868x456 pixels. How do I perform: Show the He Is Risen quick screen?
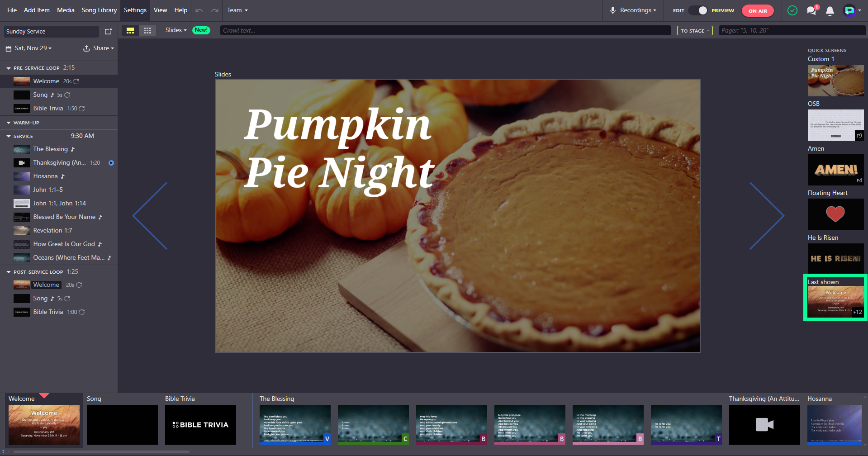coord(835,259)
